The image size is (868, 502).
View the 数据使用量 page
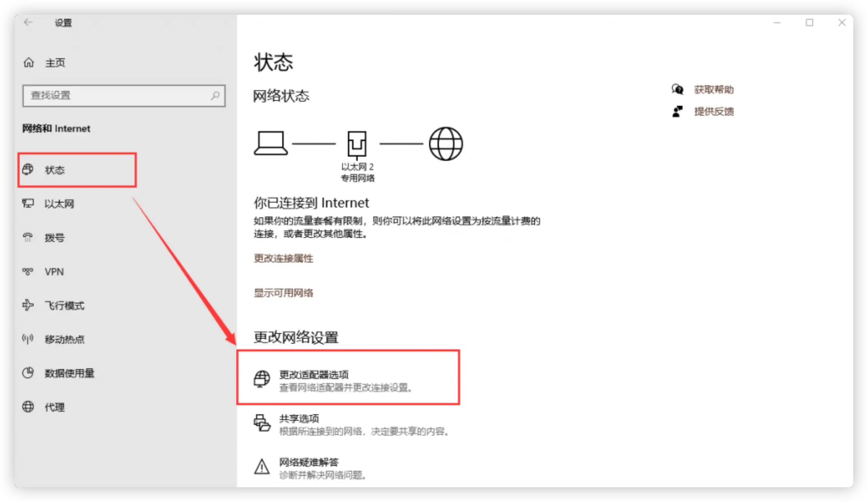pyautogui.click(x=69, y=373)
